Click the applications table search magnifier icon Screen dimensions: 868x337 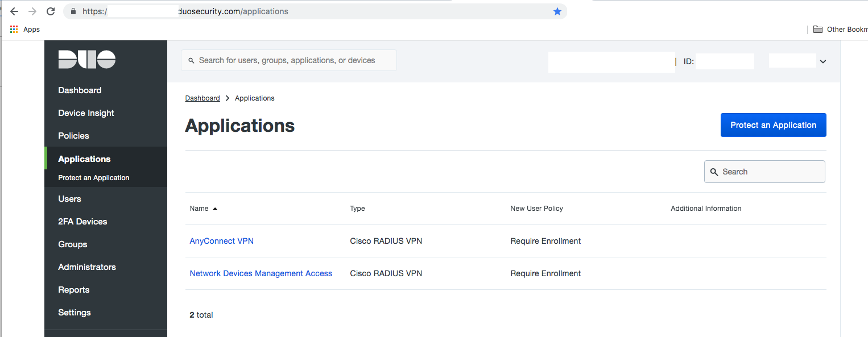(x=714, y=172)
